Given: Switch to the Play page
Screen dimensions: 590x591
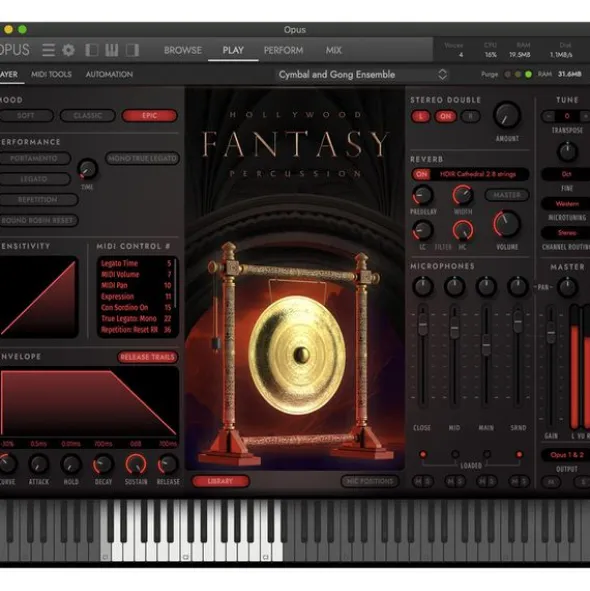Looking at the screenshot, I should pyautogui.click(x=233, y=50).
